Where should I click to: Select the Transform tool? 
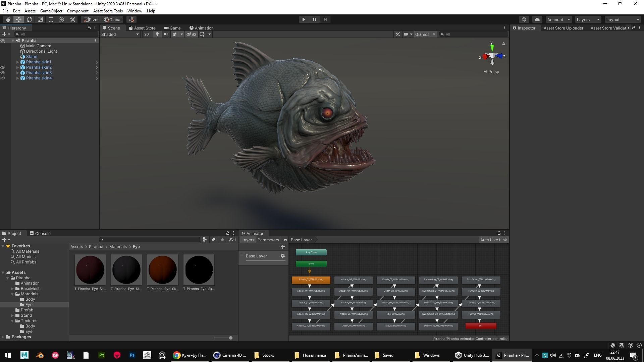click(x=62, y=19)
